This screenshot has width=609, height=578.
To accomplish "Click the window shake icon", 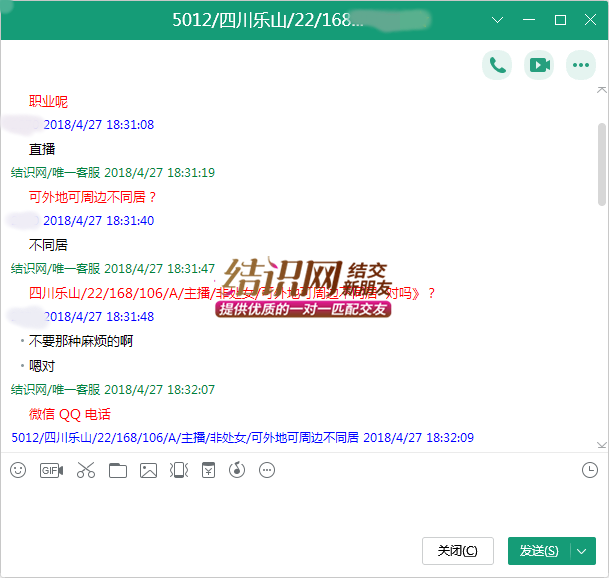I will pyautogui.click(x=178, y=470).
